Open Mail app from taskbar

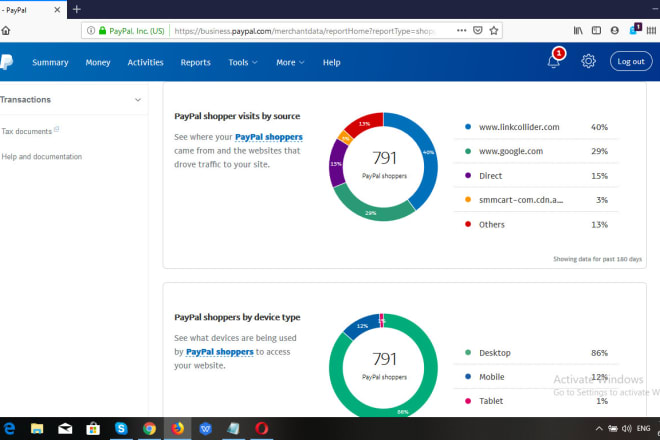[65, 429]
